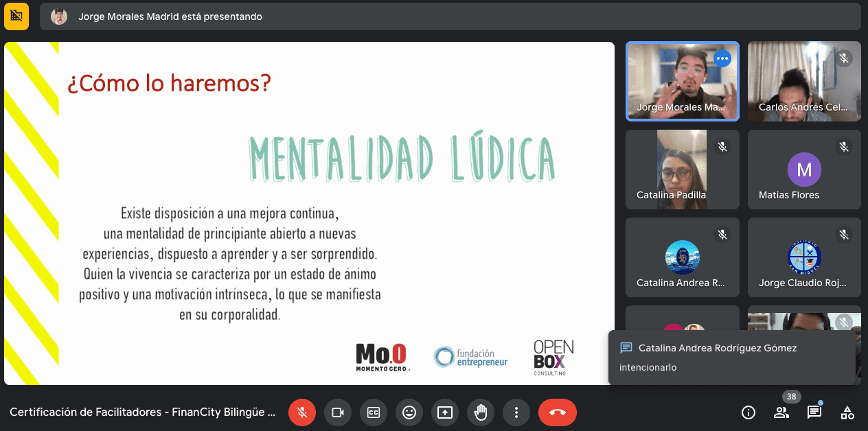
Task: Click the muted mic icon on Catalina Padilla tile
Action: coord(722,146)
